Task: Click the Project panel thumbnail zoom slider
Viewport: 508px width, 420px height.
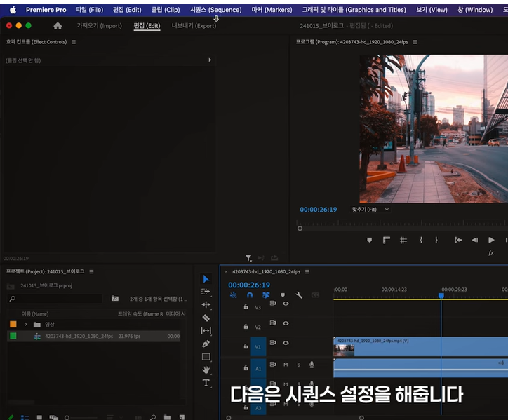Action: coord(82,418)
